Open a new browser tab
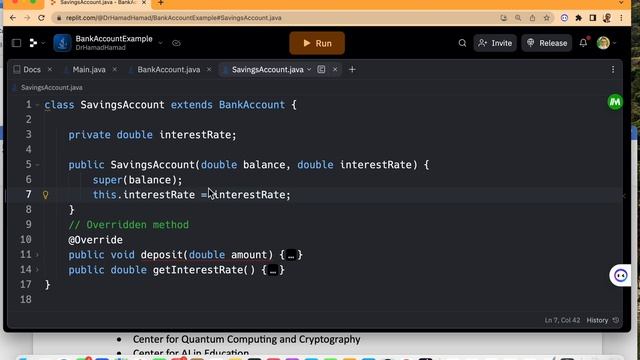 161,3
